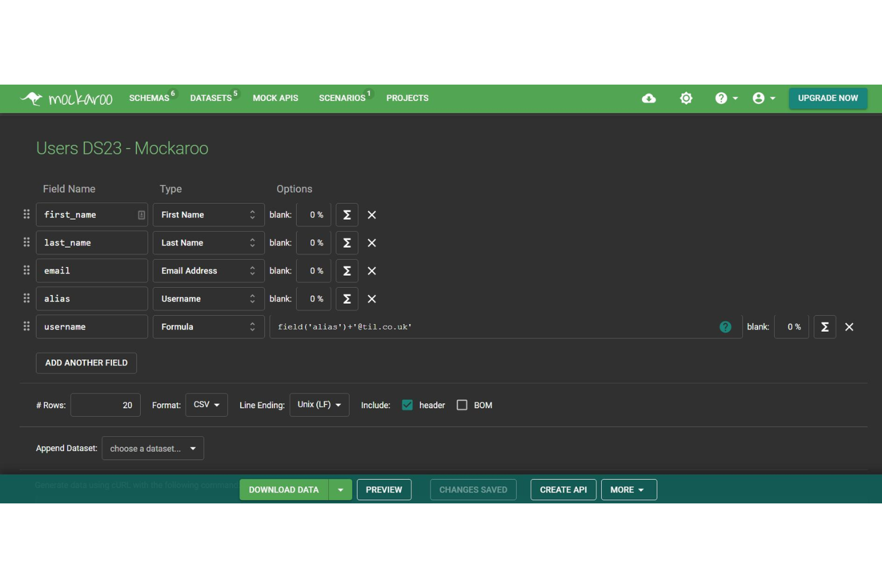Open the help question mark menu
The image size is (882, 588).
[x=726, y=98]
